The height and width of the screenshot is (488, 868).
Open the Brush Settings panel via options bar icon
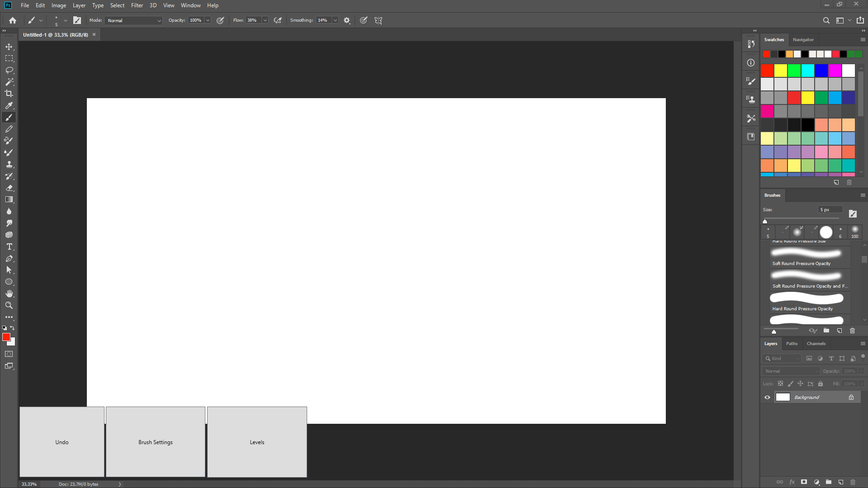pos(77,20)
